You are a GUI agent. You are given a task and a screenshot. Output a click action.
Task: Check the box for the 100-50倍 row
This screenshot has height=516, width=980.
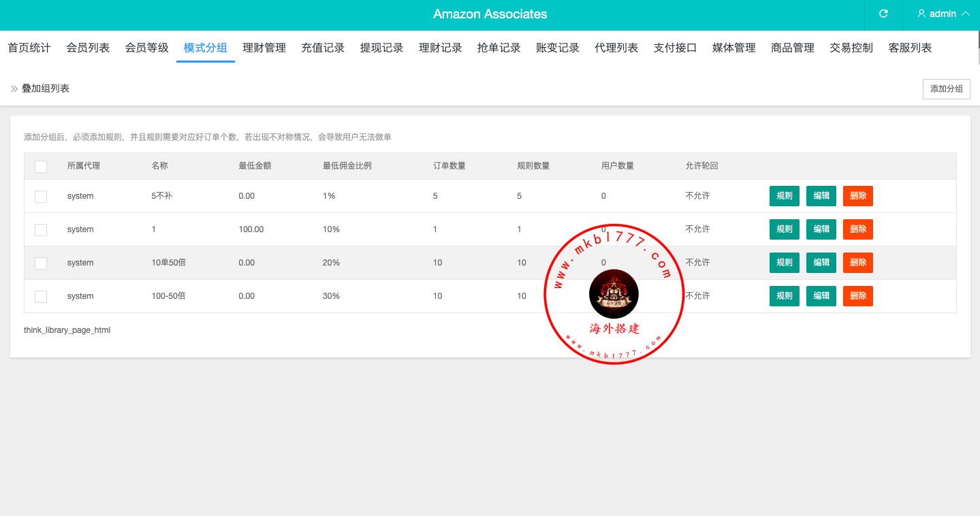click(x=41, y=296)
